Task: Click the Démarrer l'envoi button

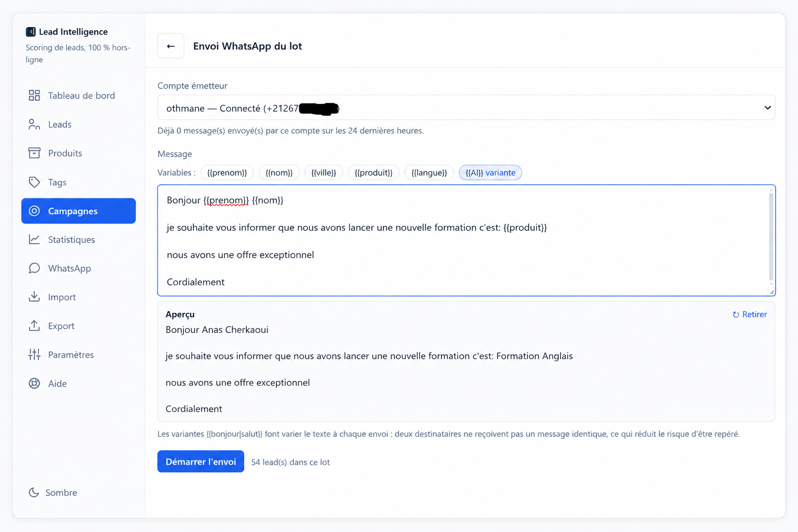Action: (201, 461)
